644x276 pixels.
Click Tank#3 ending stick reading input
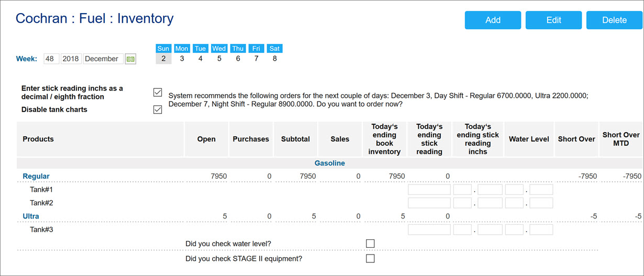(429, 229)
